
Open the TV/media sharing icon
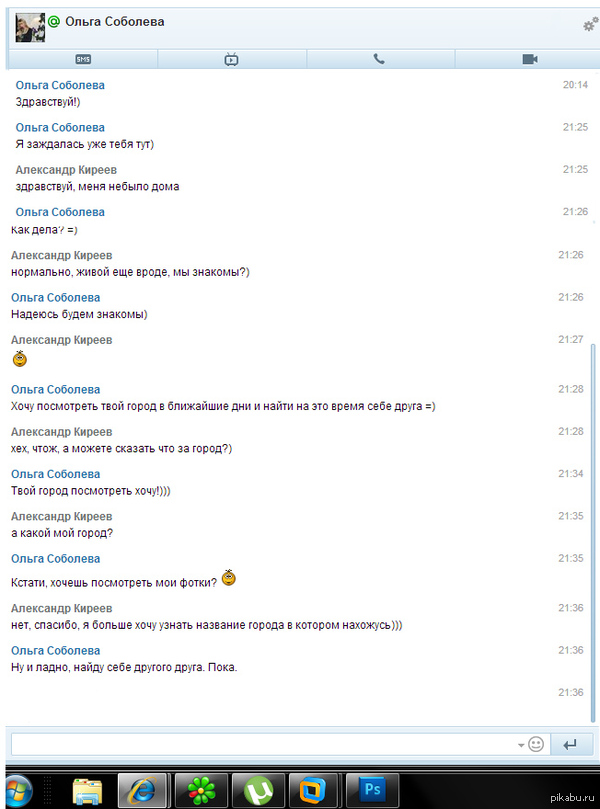(x=231, y=59)
